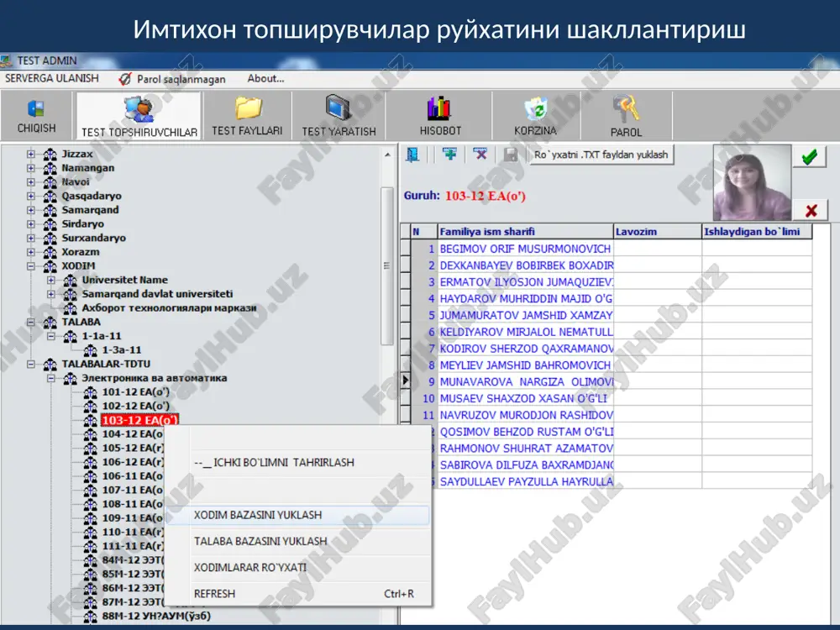Viewport: 840px width, 630px height.
Task: Select the 102-12 EA(o') group
Action: (135, 406)
